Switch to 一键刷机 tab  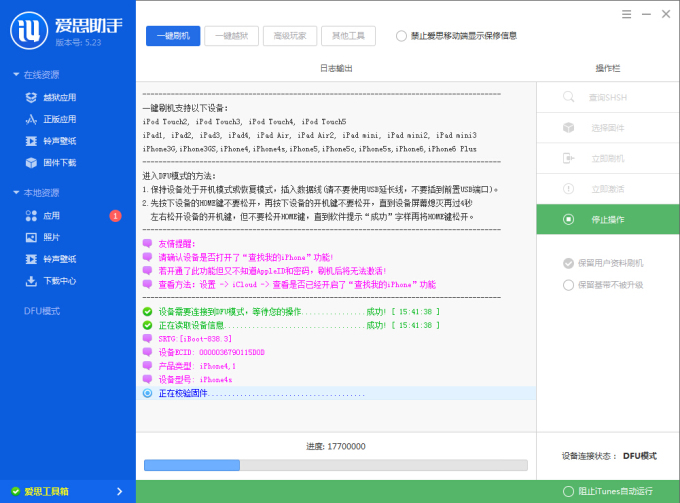173,36
